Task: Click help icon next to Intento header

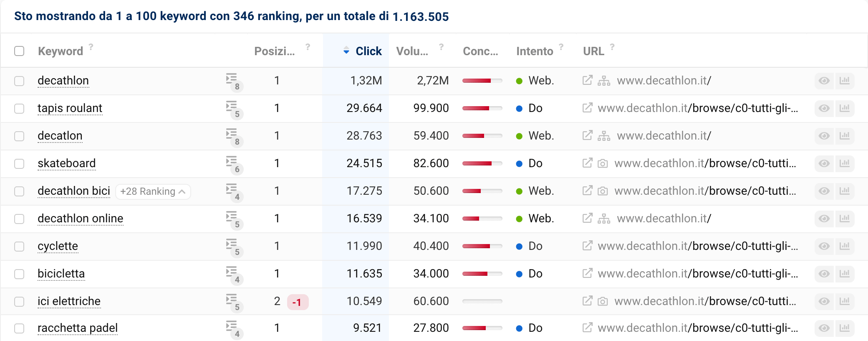Action: 561,46
